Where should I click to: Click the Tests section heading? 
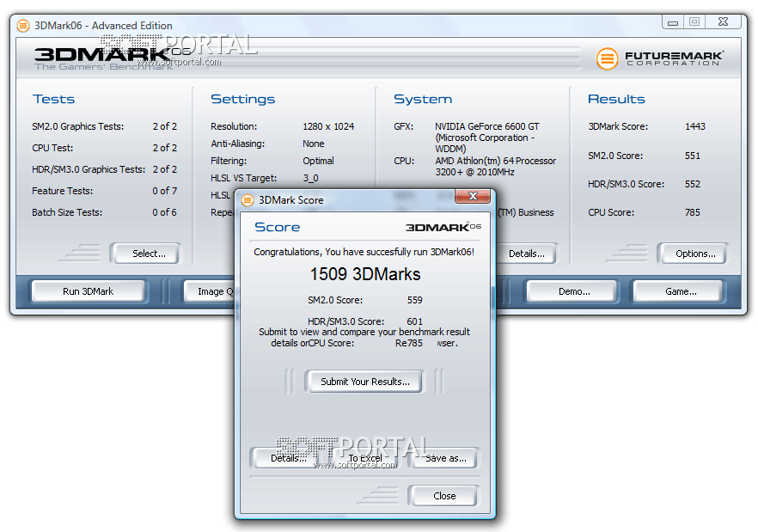click(53, 99)
